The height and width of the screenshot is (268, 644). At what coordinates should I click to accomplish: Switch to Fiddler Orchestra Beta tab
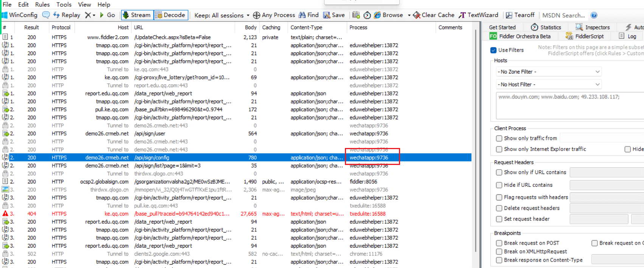pos(520,36)
